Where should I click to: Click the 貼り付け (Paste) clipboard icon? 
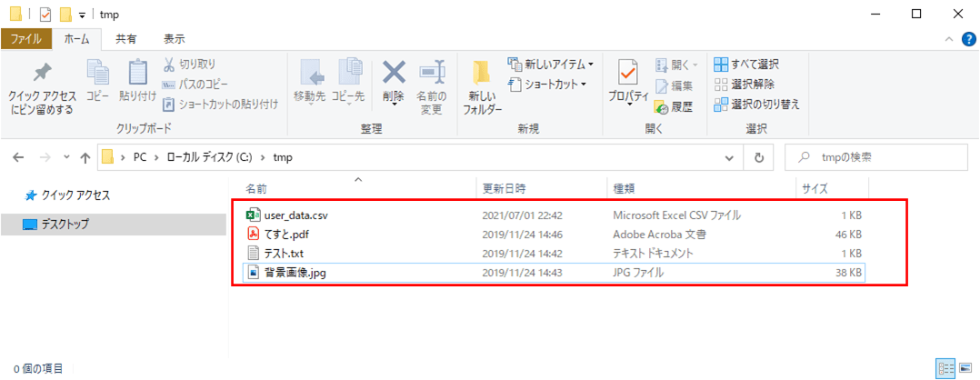137,73
